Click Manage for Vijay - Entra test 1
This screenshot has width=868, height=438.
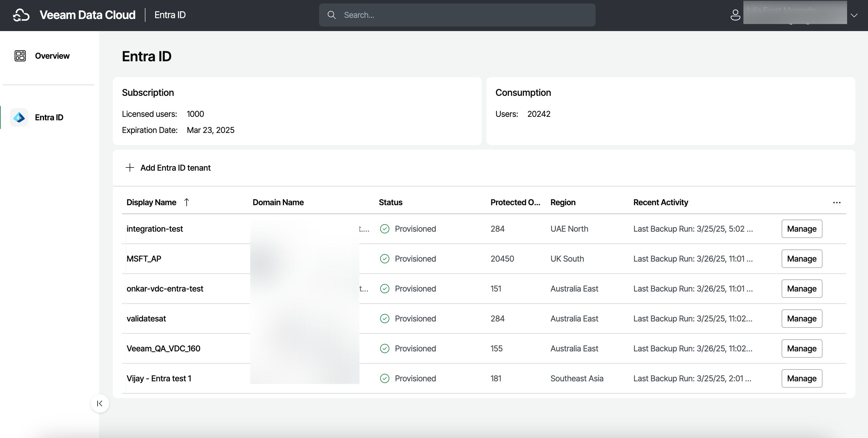[x=802, y=378]
